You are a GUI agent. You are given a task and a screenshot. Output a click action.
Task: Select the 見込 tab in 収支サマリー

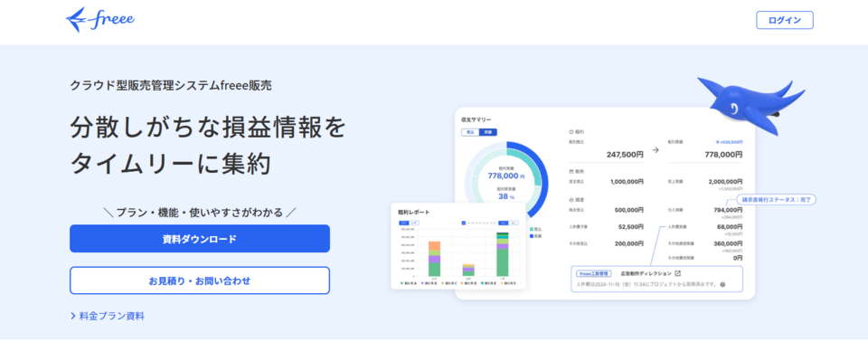470,132
